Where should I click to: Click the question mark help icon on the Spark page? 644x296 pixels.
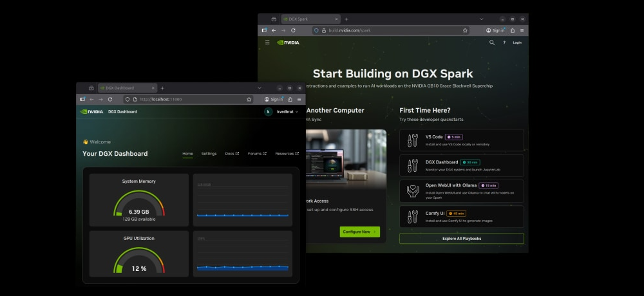[x=504, y=42]
